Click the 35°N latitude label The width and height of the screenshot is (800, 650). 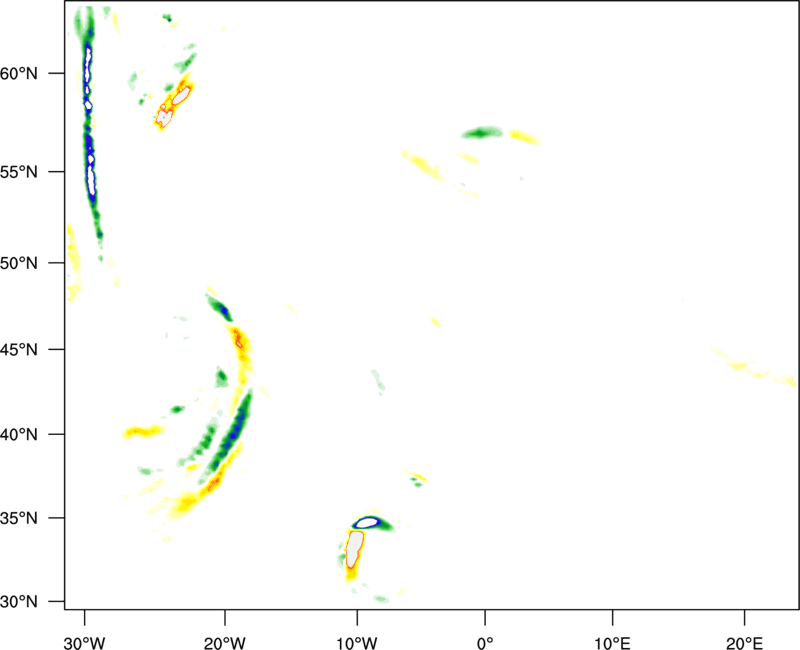[19, 518]
